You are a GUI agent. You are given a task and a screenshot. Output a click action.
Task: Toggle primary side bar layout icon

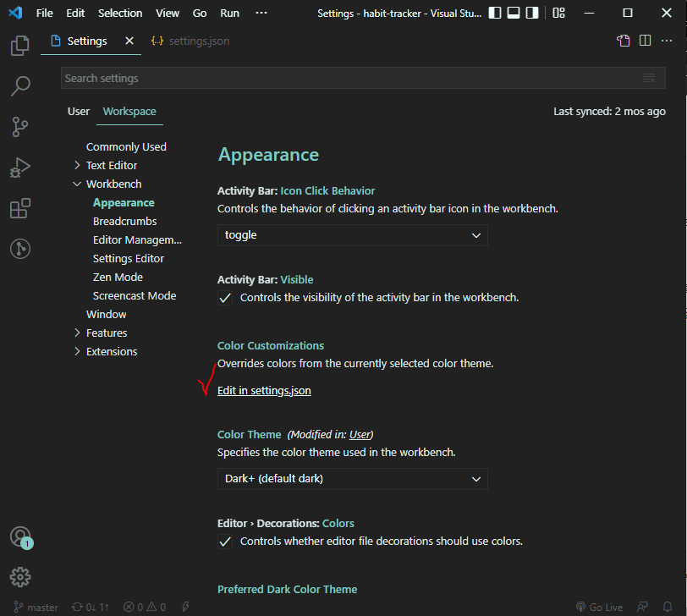coord(495,14)
